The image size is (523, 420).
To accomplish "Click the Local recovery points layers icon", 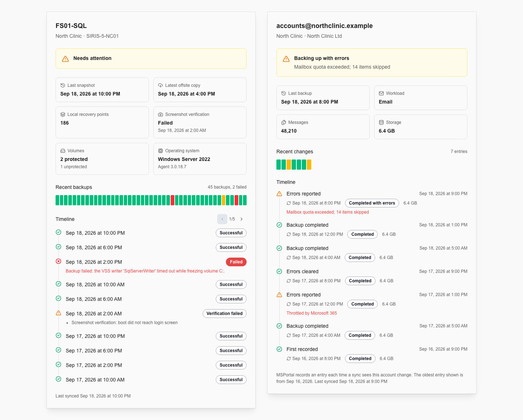I will (63, 114).
